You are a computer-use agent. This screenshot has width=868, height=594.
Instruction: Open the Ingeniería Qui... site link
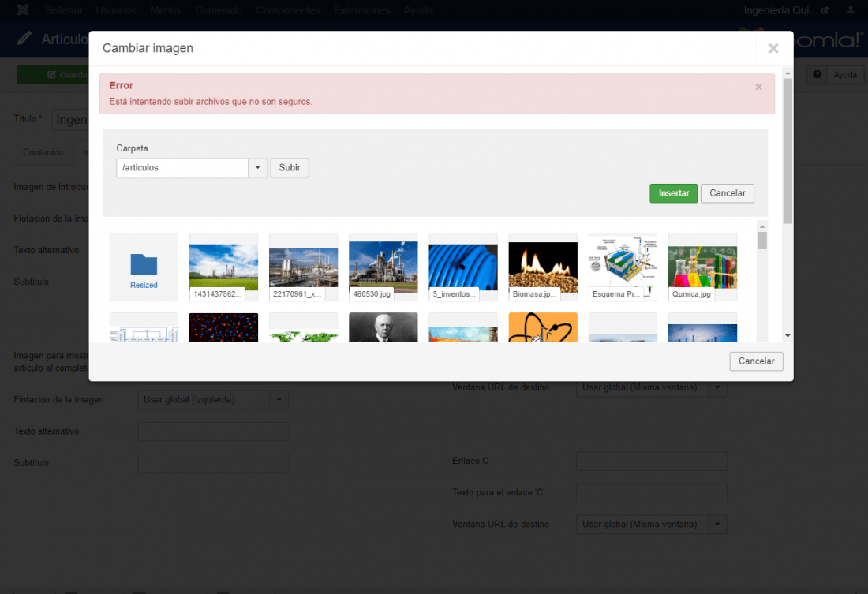[785, 10]
